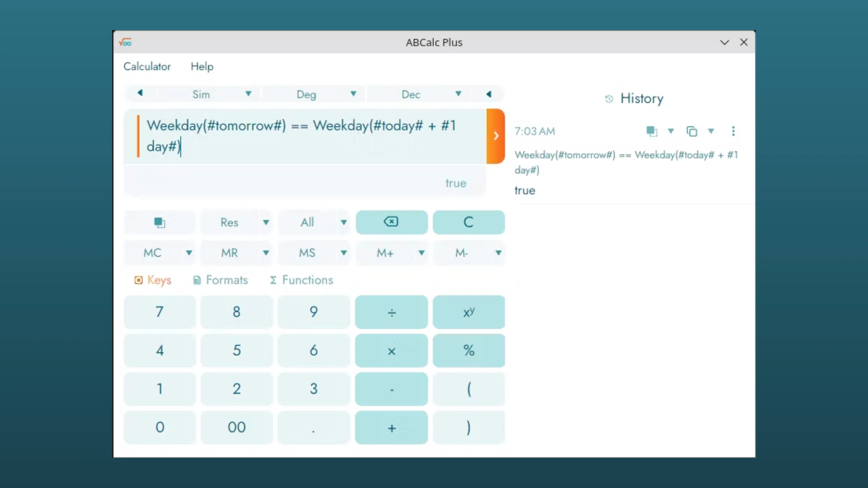Click the MS memory store button
868x488 pixels.
click(307, 253)
